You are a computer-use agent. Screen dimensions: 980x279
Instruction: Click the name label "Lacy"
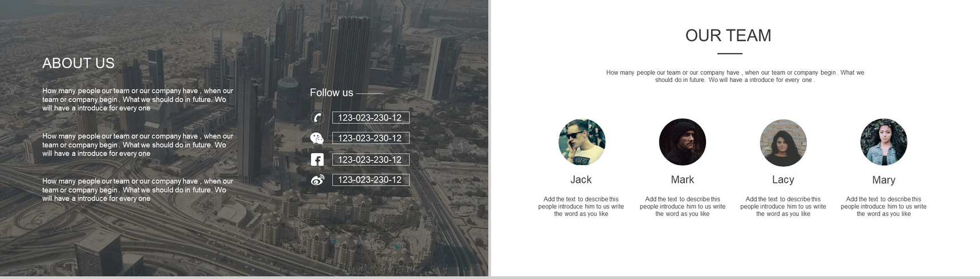(x=783, y=180)
